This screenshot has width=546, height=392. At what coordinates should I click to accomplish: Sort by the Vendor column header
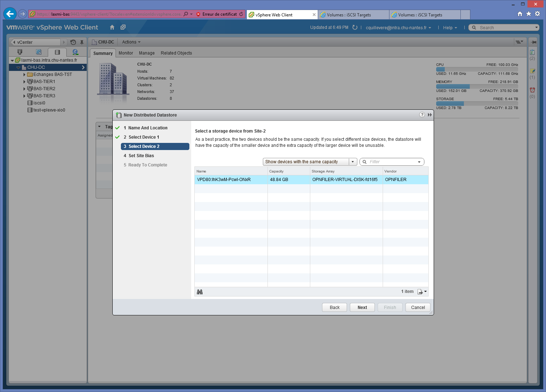coord(405,171)
